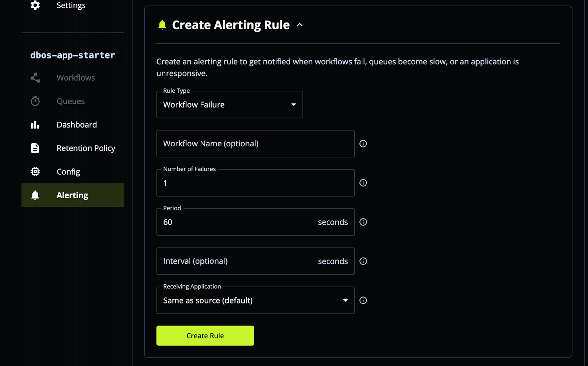588x366 pixels.
Task: Click the Config chip icon
Action: [35, 171]
